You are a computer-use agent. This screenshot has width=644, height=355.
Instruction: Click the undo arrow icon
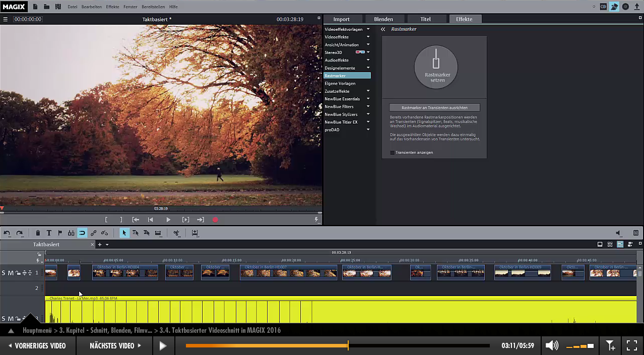[x=7, y=233]
